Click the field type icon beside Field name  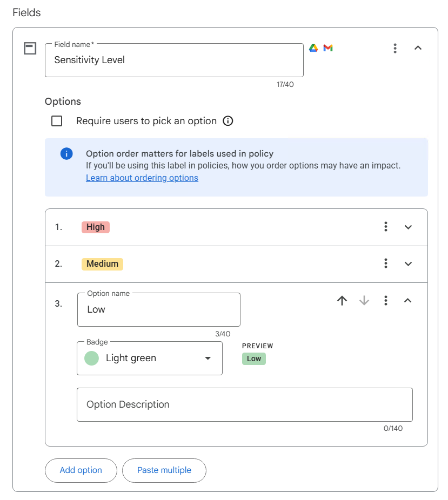click(30, 49)
